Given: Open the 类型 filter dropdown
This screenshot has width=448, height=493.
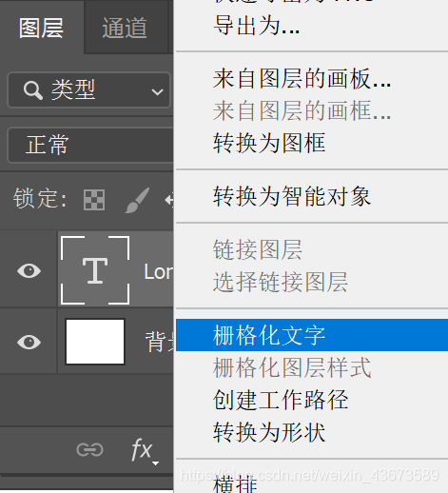Looking at the screenshot, I should (88, 90).
